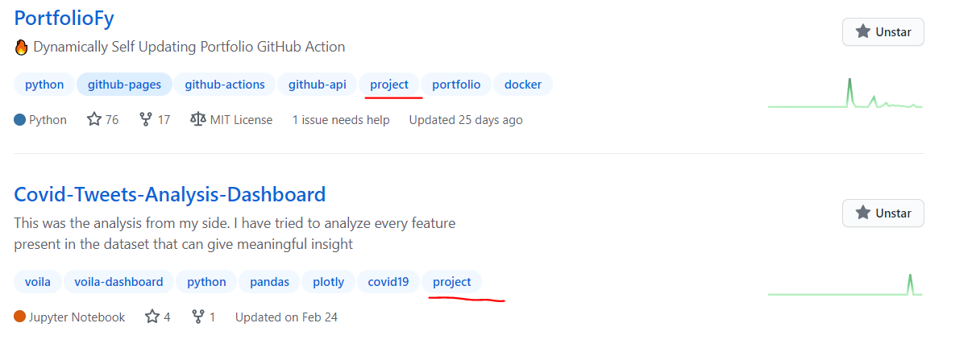Screen dimensions: 980x348
Task: Choose the plotly topic tag
Action: pyautogui.click(x=328, y=282)
